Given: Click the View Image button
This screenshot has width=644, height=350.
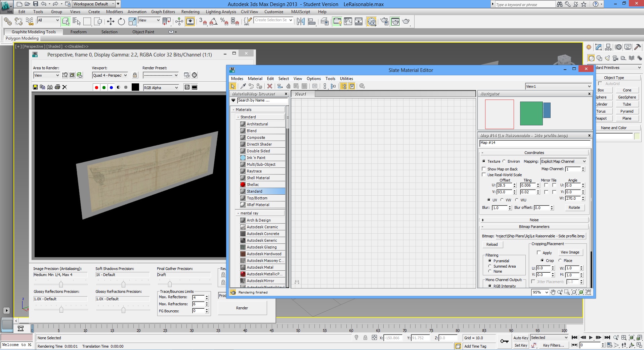Looking at the screenshot, I should pyautogui.click(x=570, y=252).
